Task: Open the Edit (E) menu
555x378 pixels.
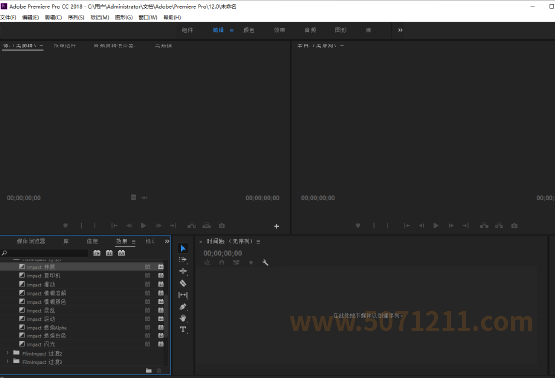Action: click(x=30, y=17)
